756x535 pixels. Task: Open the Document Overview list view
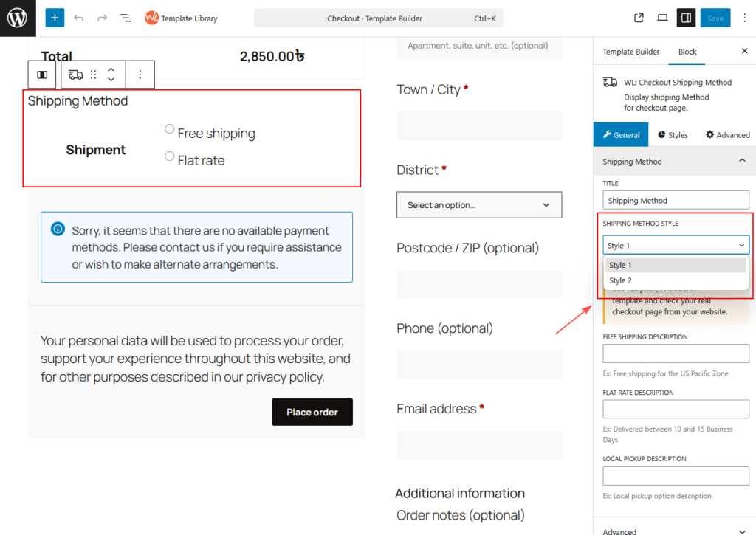(x=126, y=18)
